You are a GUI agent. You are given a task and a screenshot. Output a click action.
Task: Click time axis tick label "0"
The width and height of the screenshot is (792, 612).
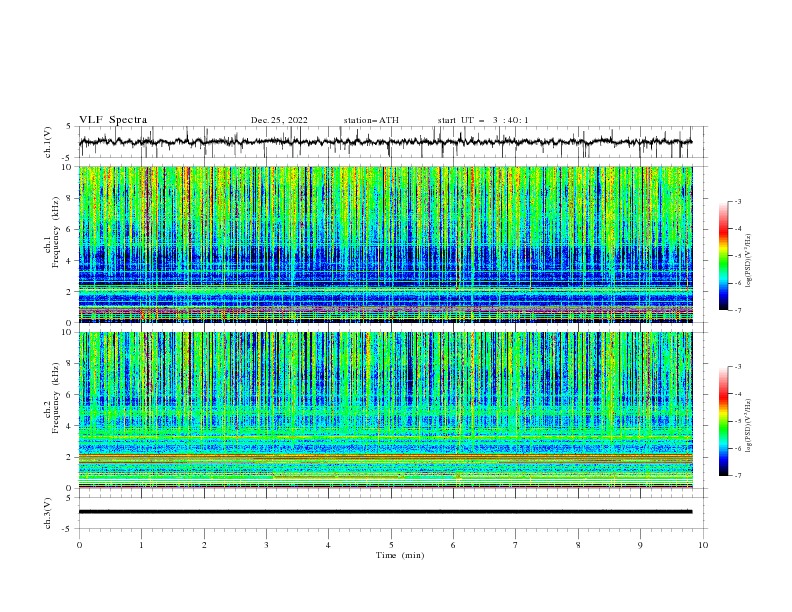[x=79, y=545]
